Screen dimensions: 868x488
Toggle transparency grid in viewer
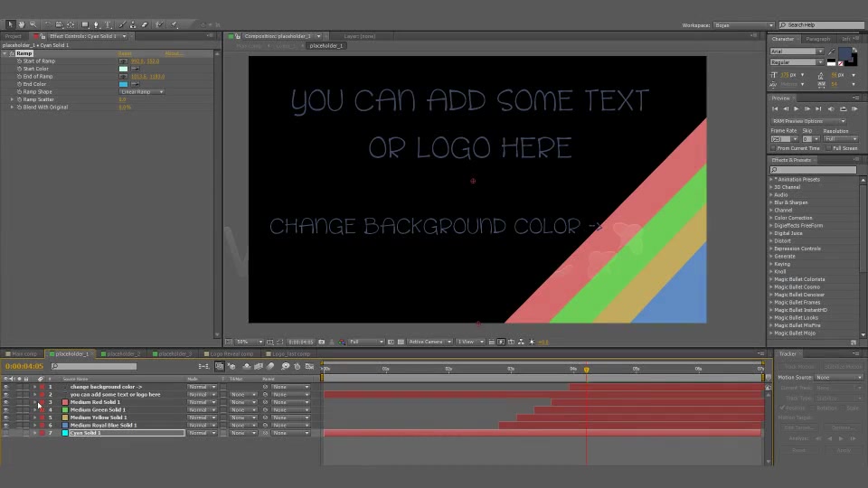click(401, 342)
